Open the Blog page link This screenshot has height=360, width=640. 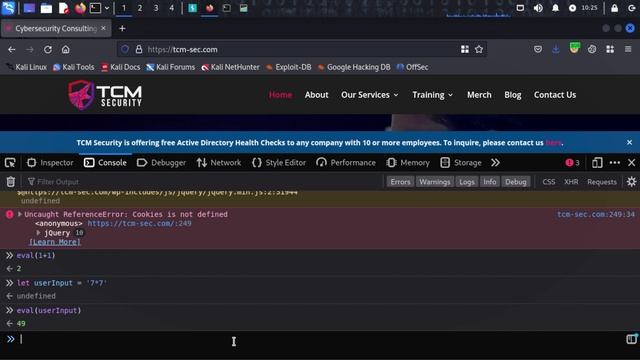(513, 95)
